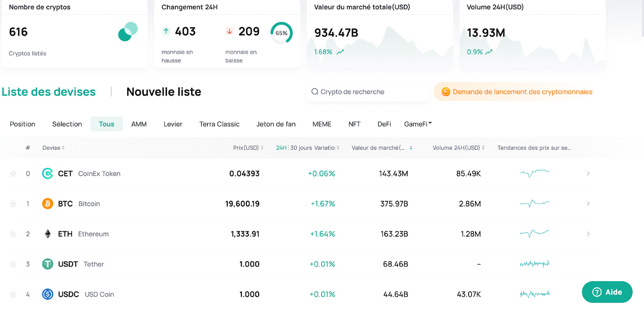Click the Bitcoin orange logo icon
This screenshot has width=644, height=309.
point(48,203)
